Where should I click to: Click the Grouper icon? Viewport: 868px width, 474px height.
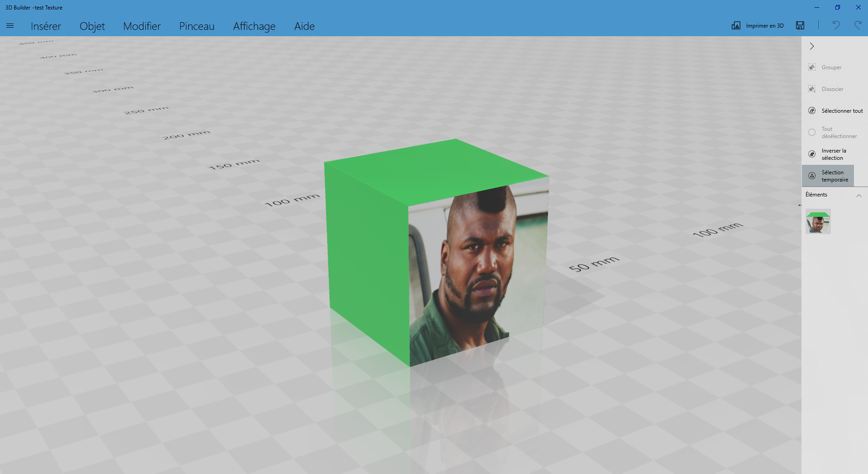(x=812, y=67)
